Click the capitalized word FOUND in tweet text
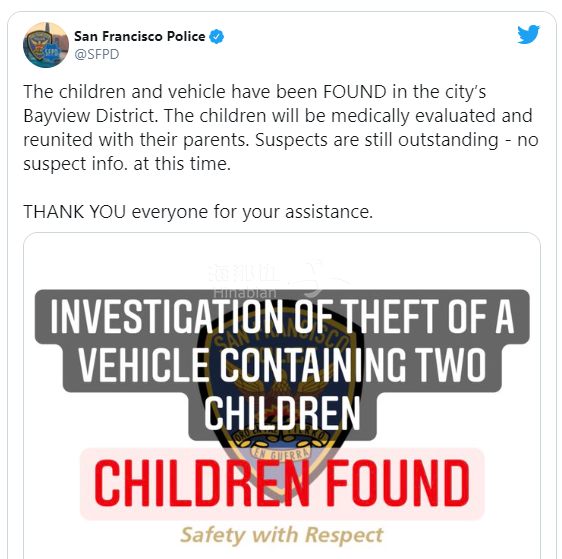This screenshot has width=562, height=559. (x=355, y=92)
